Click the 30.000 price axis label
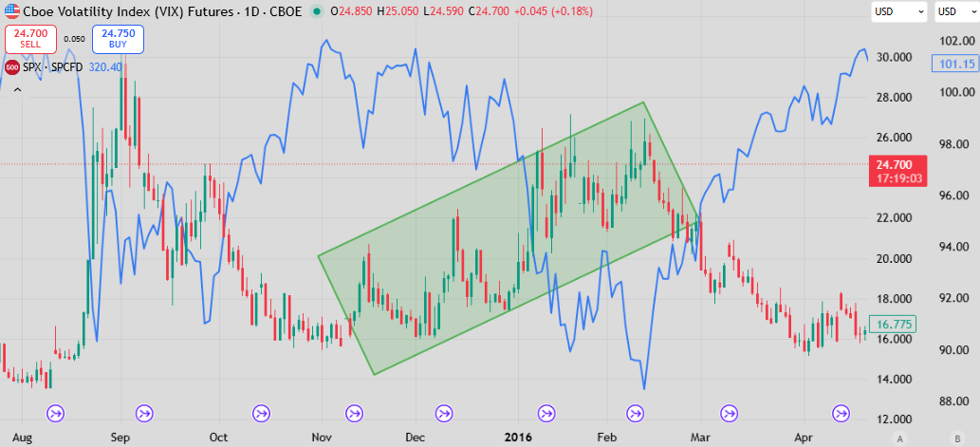980x447 pixels. click(895, 58)
